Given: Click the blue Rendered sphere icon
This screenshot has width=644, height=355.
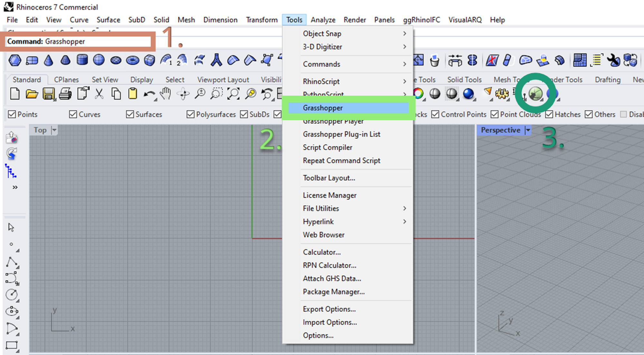Looking at the screenshot, I should pyautogui.click(x=468, y=94).
